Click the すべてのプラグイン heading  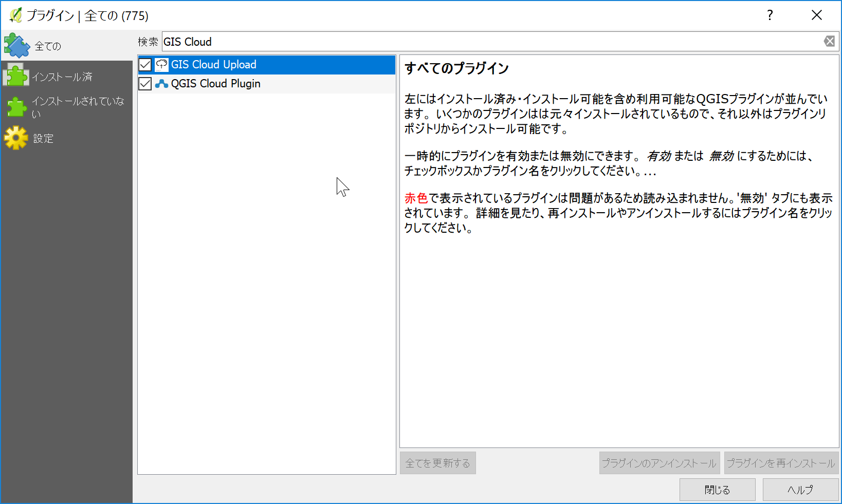pos(456,68)
